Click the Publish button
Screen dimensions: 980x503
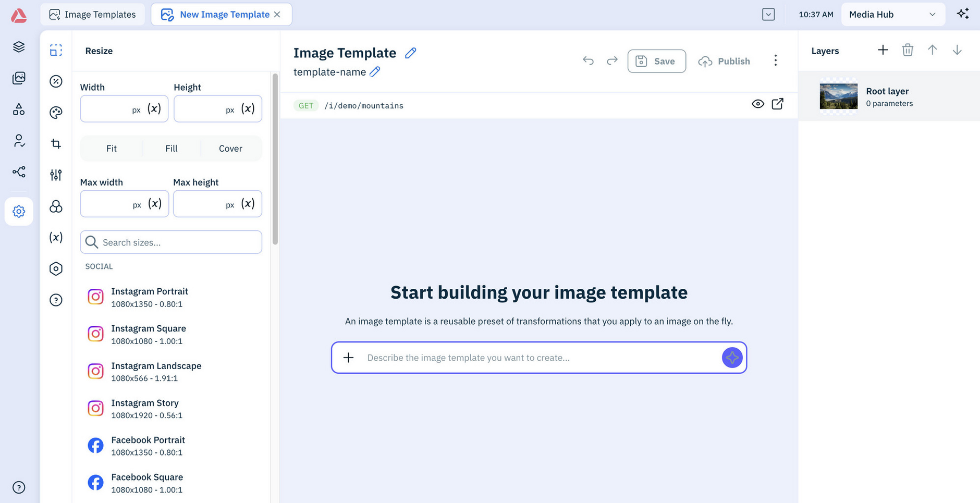(724, 61)
